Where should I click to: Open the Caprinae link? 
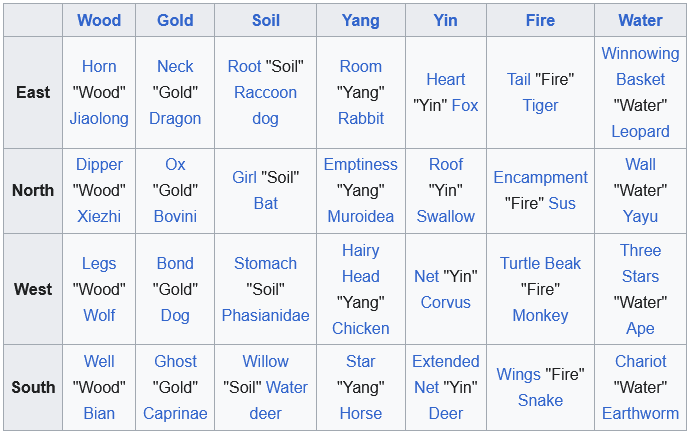click(x=175, y=413)
